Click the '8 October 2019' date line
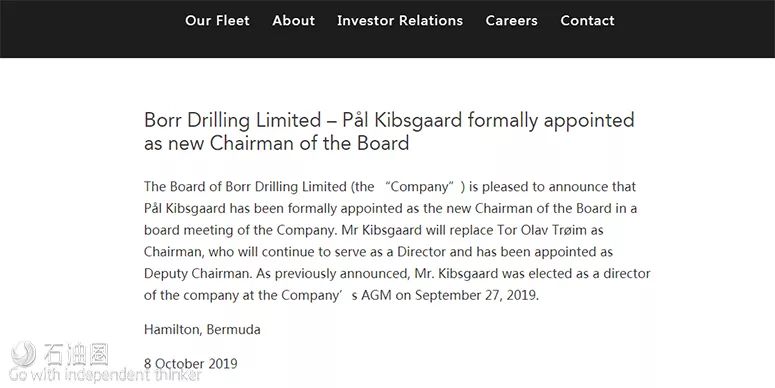Image resolution: width=775 pixels, height=388 pixels. pyautogui.click(x=190, y=364)
